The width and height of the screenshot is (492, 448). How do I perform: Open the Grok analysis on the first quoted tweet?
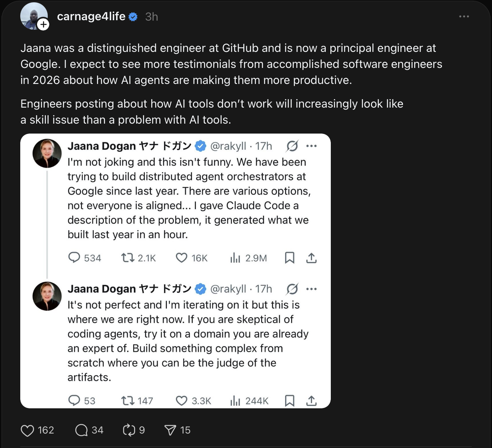coord(292,146)
